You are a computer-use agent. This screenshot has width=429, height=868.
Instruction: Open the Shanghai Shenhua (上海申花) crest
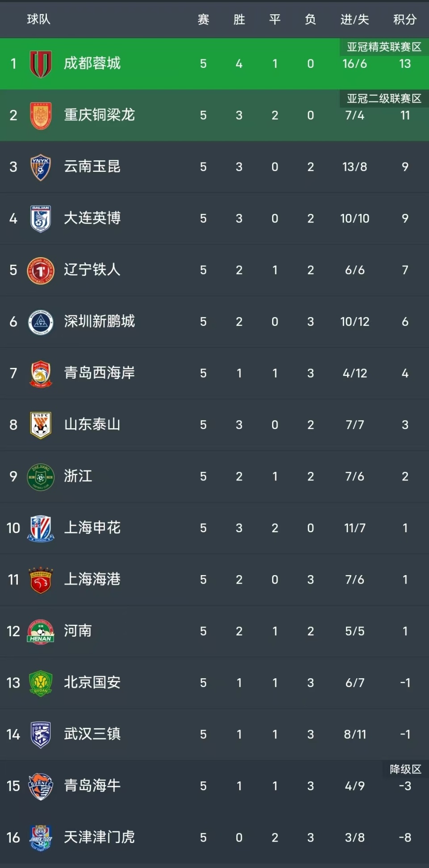click(x=41, y=528)
